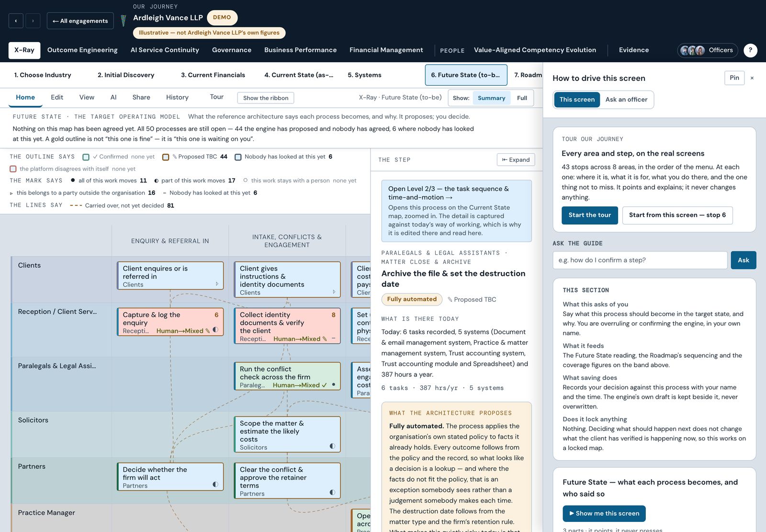This screenshot has width=766, height=532.
Task: Click half-circle mark on Clear the conflict card
Action: pos(332,492)
